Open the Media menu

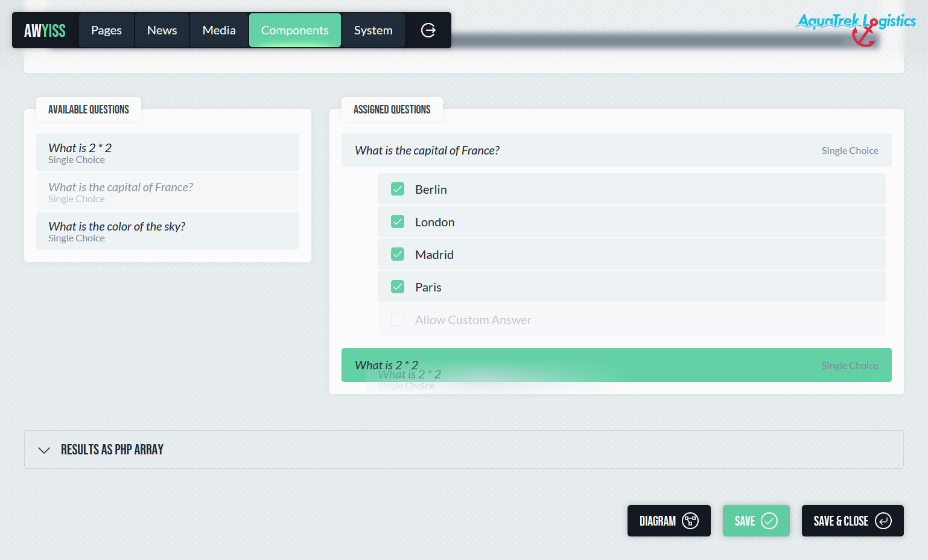pyautogui.click(x=219, y=30)
